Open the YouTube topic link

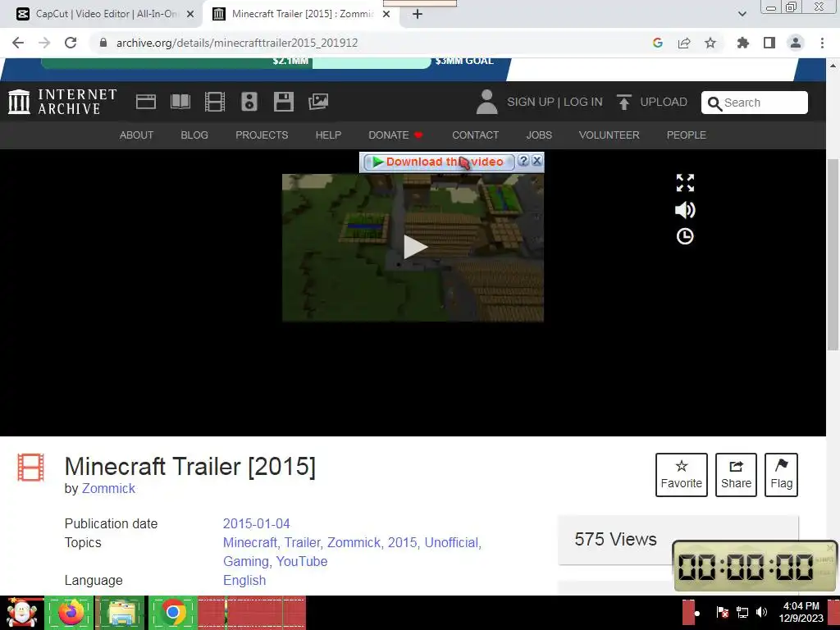coord(302,561)
